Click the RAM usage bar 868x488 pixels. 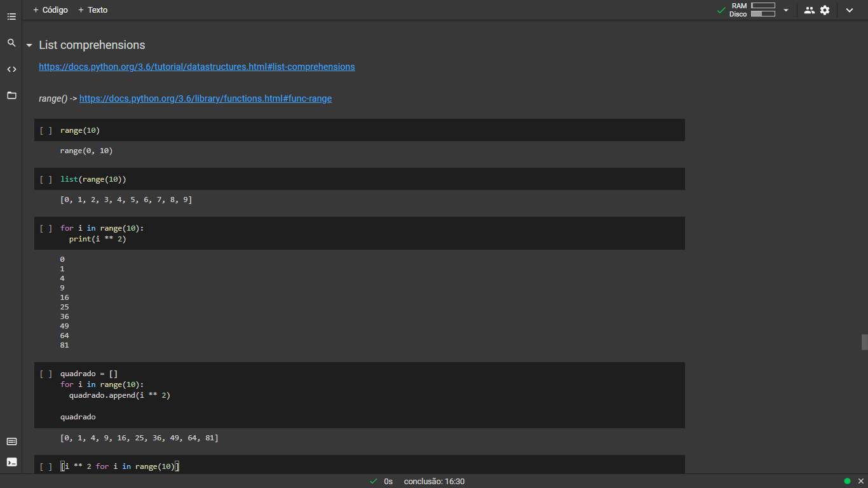click(763, 6)
